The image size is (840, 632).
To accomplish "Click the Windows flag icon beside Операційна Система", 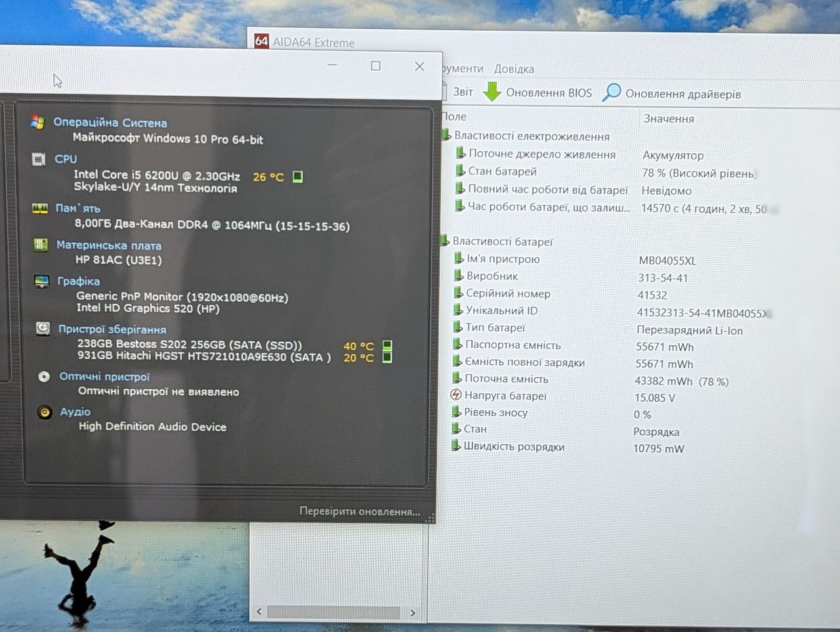I will [x=37, y=122].
